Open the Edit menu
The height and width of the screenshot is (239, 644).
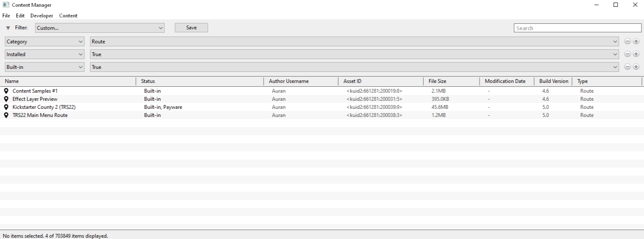pyautogui.click(x=20, y=16)
